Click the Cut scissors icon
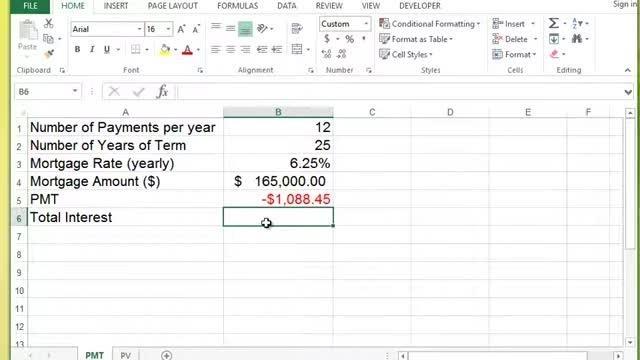 tap(49, 23)
